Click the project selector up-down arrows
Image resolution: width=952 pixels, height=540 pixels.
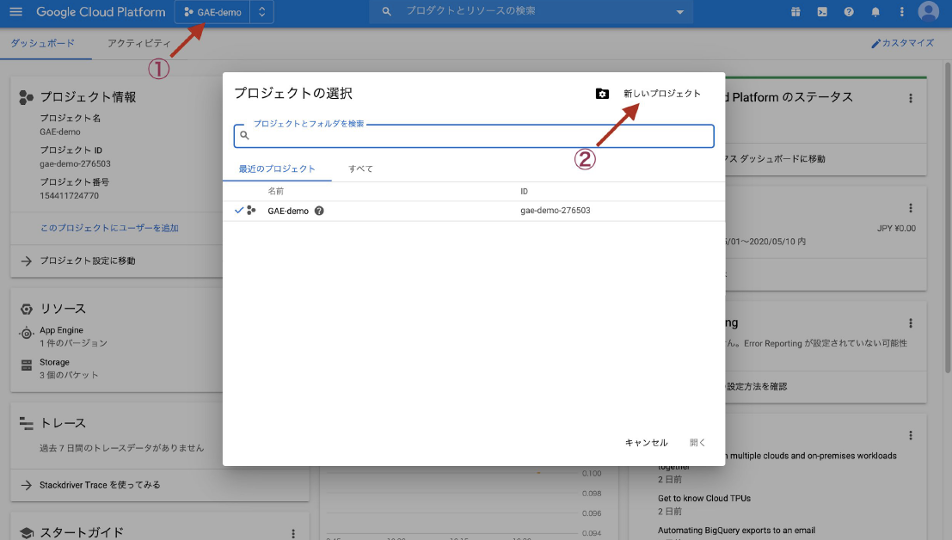click(x=262, y=12)
